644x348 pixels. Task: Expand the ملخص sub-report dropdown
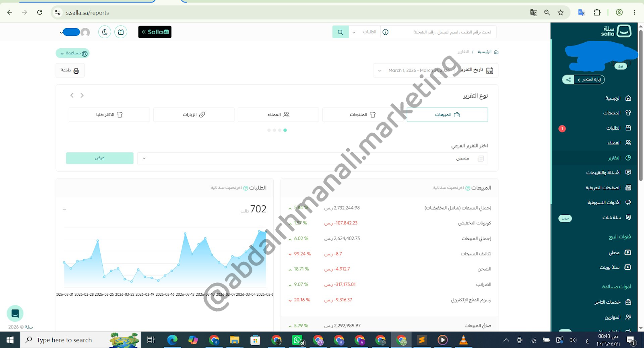(313, 158)
